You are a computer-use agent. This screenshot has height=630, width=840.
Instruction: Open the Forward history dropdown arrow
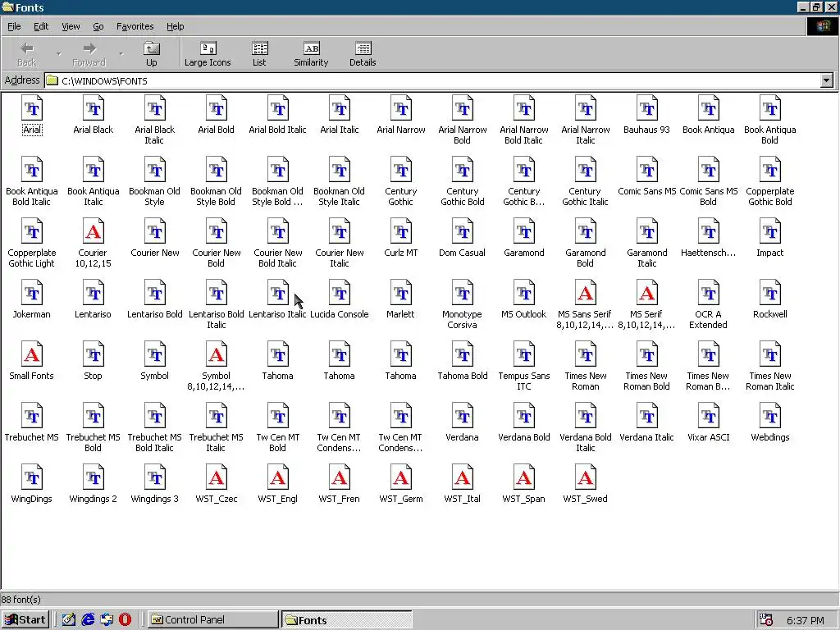click(x=121, y=54)
